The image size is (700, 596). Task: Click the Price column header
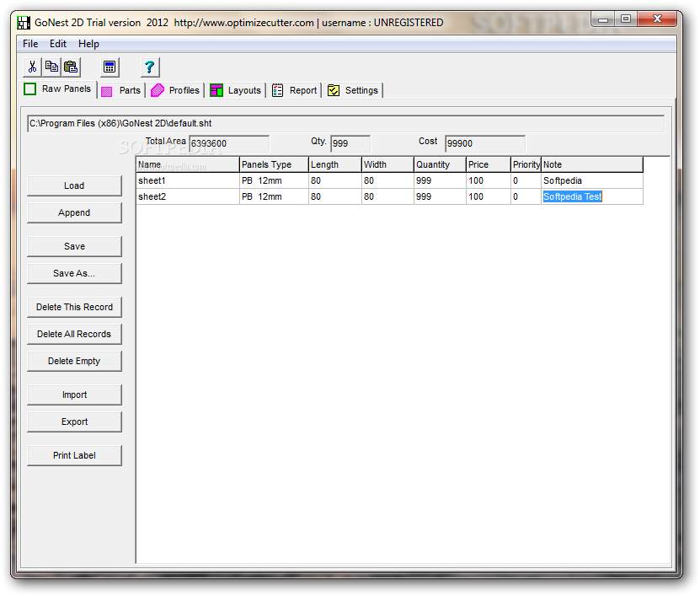pos(489,165)
